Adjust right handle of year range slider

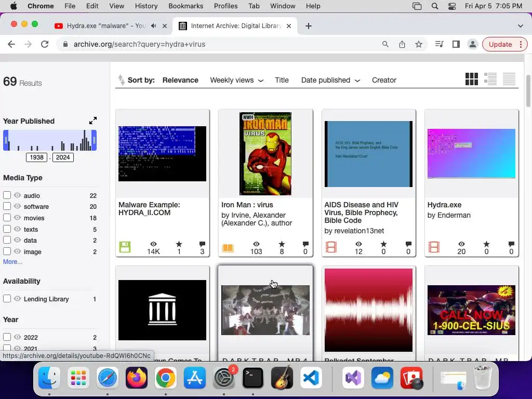[95, 140]
